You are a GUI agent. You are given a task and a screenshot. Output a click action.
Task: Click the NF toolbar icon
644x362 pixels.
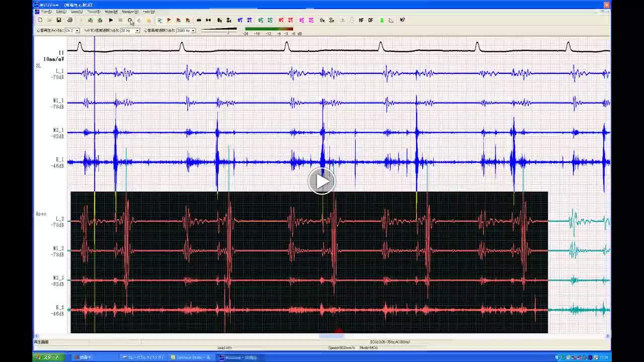(x=361, y=20)
